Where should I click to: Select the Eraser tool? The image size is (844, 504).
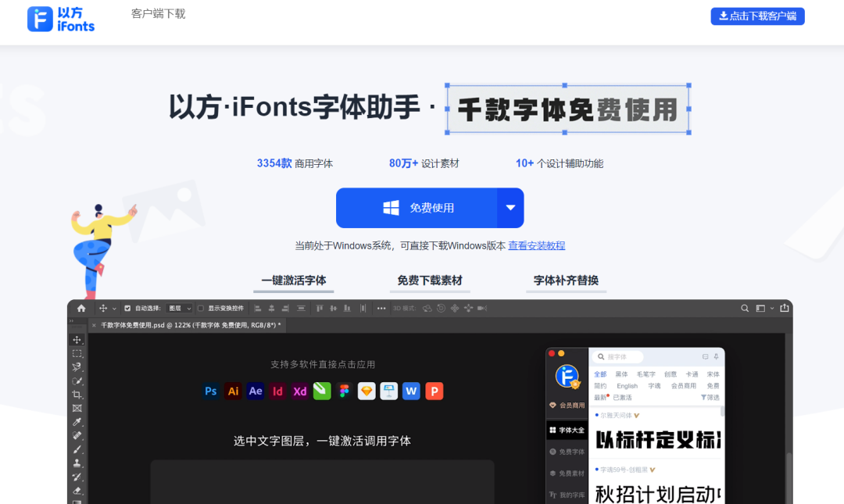[77, 490]
